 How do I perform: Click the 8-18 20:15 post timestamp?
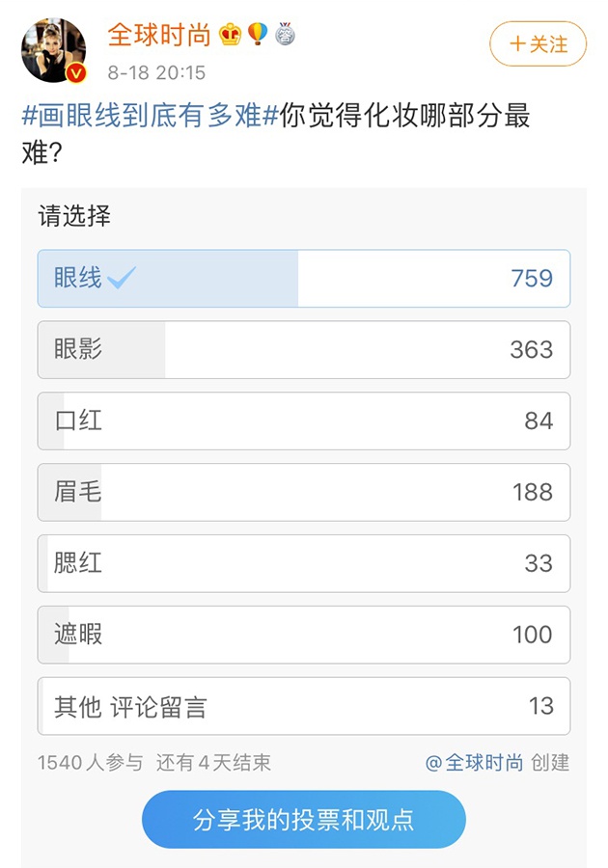156,73
